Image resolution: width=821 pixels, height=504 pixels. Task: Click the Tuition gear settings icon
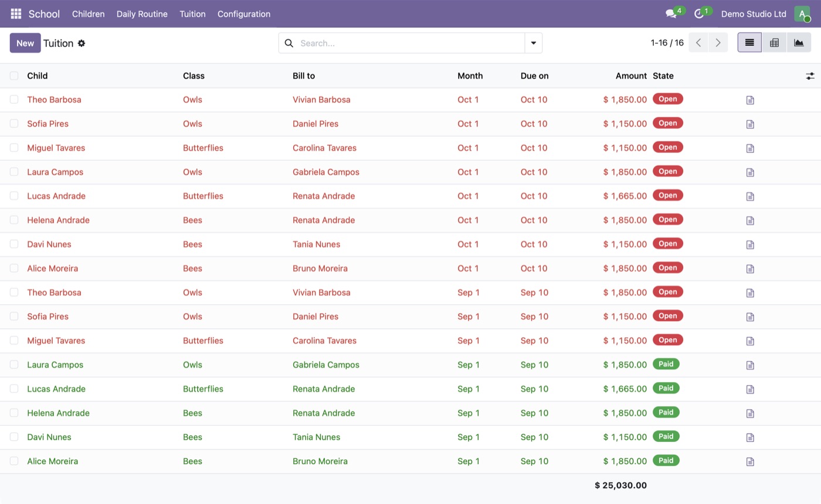(82, 43)
